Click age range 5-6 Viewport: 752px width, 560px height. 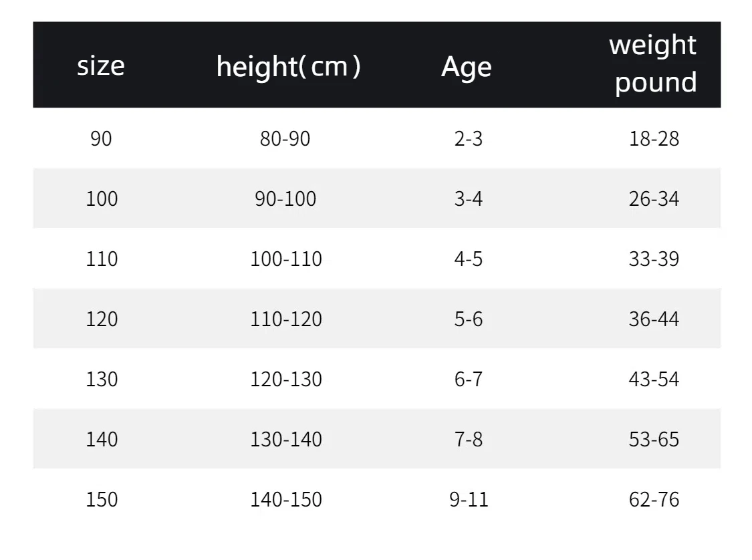click(x=469, y=319)
